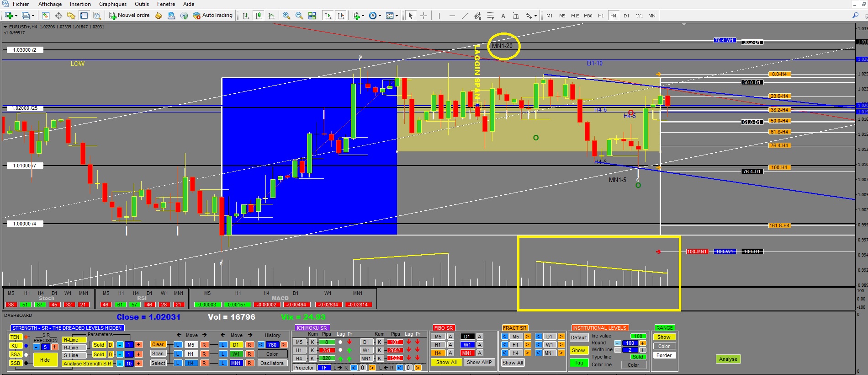The width and height of the screenshot is (868, 375).
Task: Open the Color button under History
Action: (272, 354)
